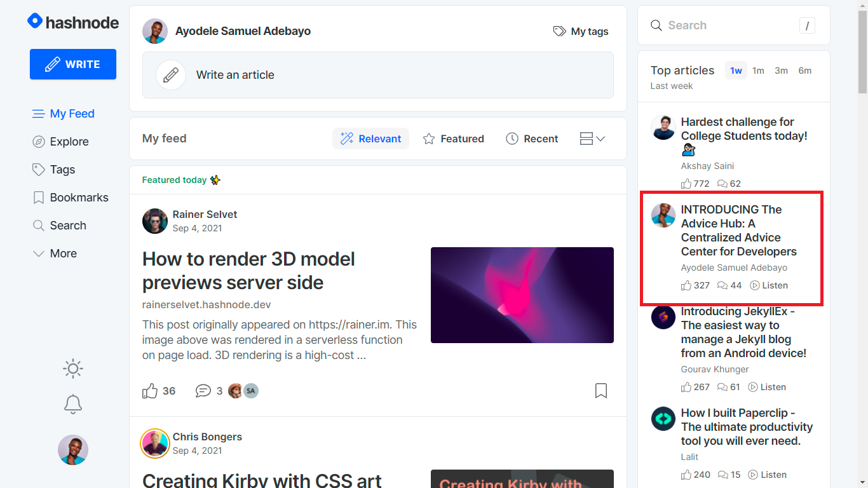Open article How to render 3D model previews

coord(248,271)
